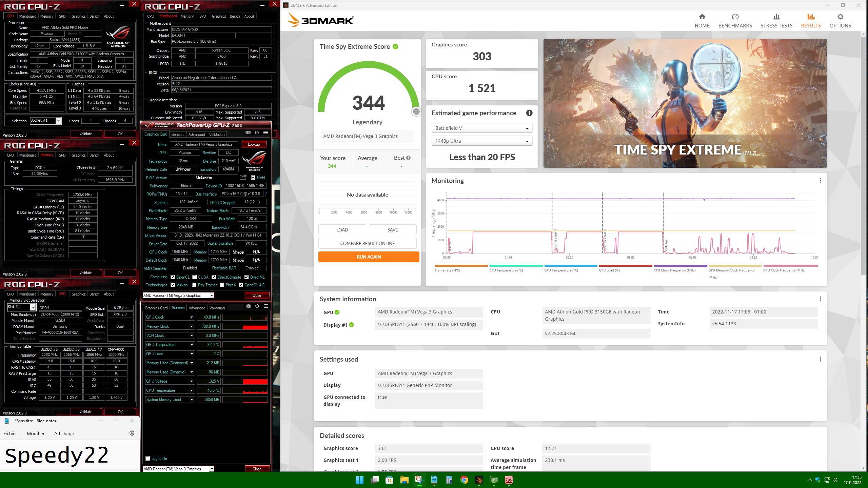The height and width of the screenshot is (488, 868).
Task: Go to BENCHMARKS in 3DMark
Action: (x=735, y=21)
